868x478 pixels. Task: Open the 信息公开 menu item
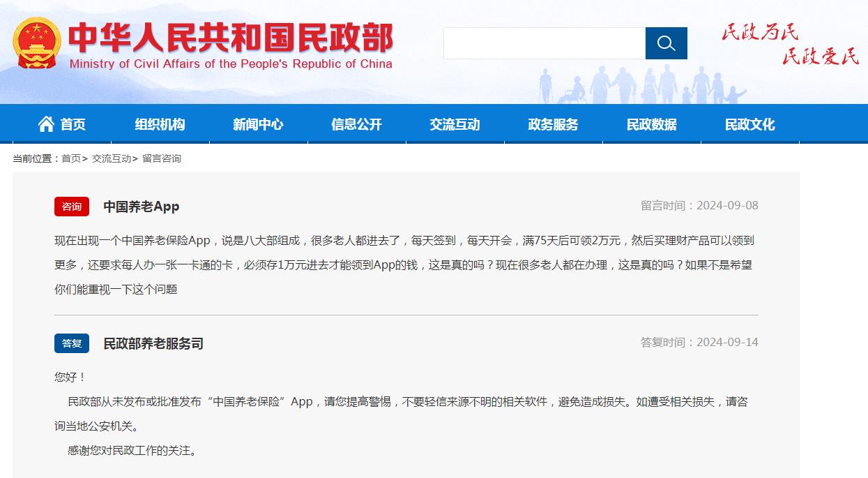[x=356, y=124]
